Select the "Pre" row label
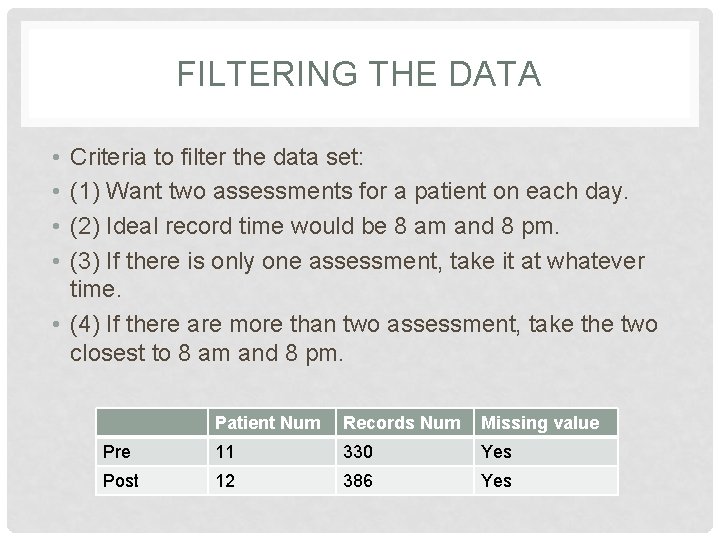This screenshot has height=540, width=720. (x=116, y=452)
